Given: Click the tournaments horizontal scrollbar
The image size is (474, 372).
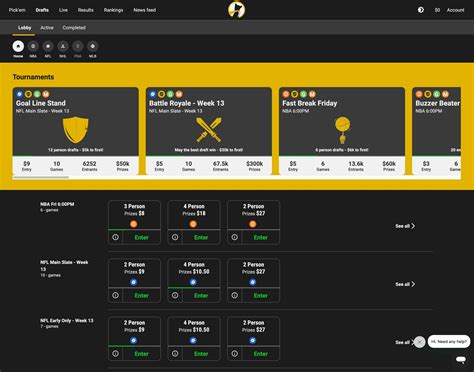Looking at the screenshot, I should tap(41, 177).
